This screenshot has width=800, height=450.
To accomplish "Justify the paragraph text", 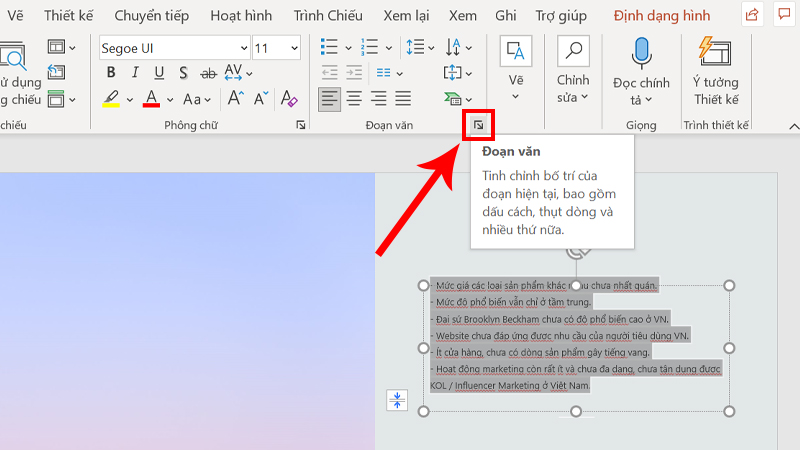I will (x=403, y=98).
